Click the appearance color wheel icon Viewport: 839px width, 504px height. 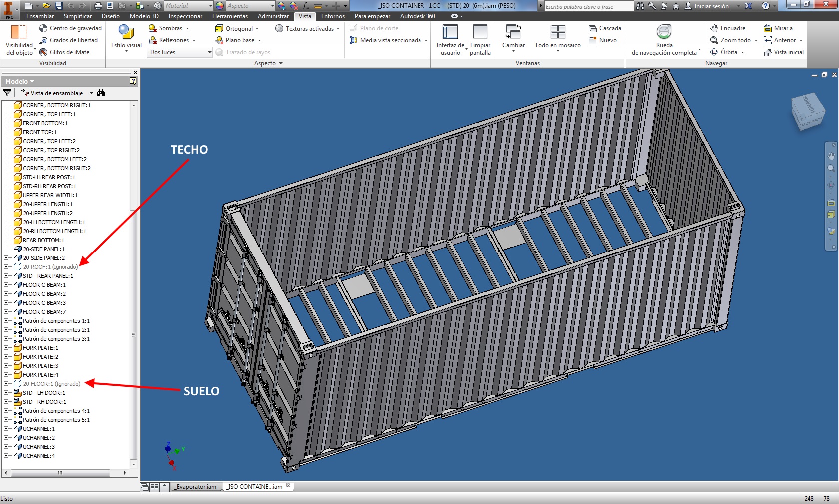pyautogui.click(x=220, y=6)
